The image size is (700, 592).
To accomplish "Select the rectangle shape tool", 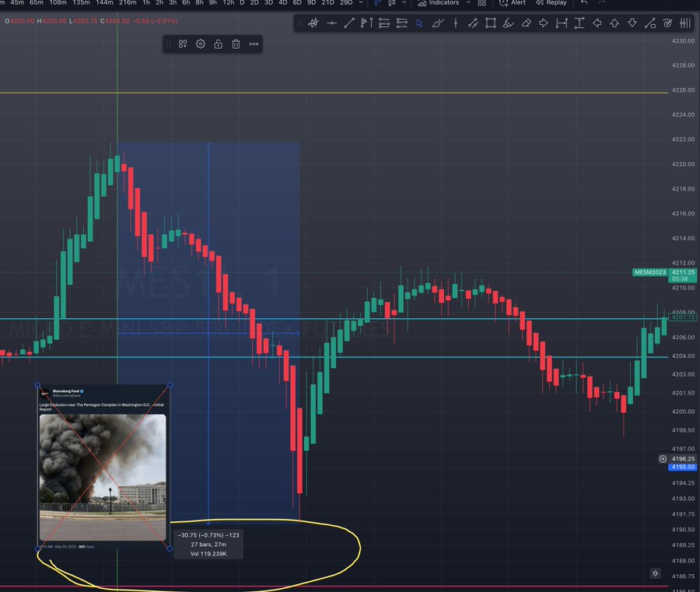I will (491, 23).
